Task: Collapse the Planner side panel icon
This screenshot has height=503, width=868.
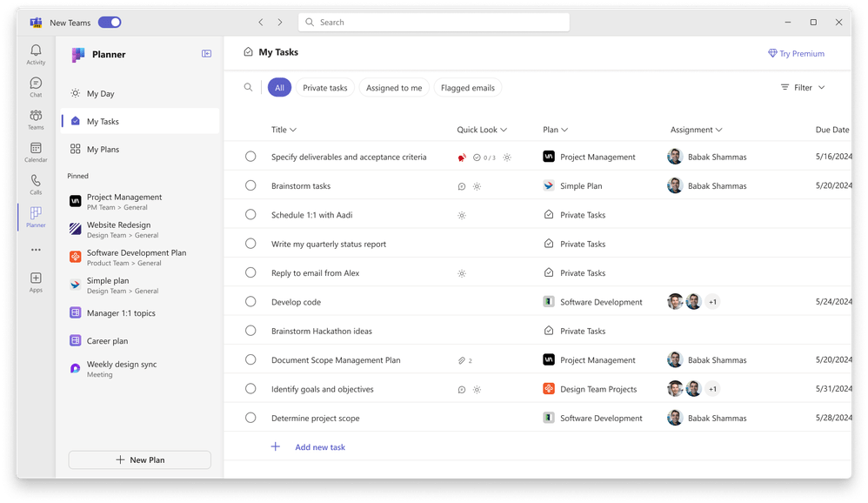Action: [206, 54]
